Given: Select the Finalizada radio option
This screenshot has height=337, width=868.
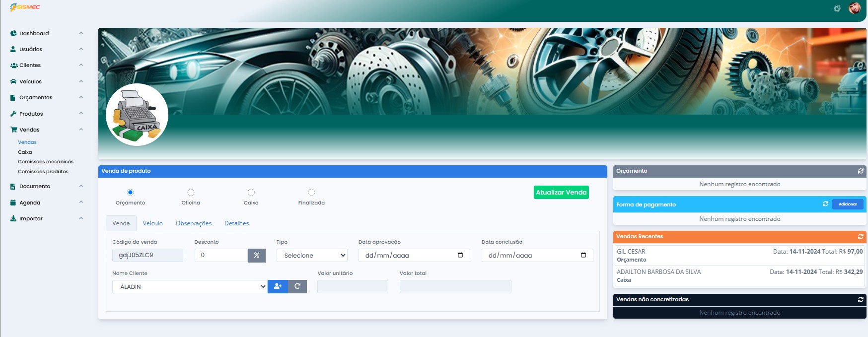Looking at the screenshot, I should [311, 193].
